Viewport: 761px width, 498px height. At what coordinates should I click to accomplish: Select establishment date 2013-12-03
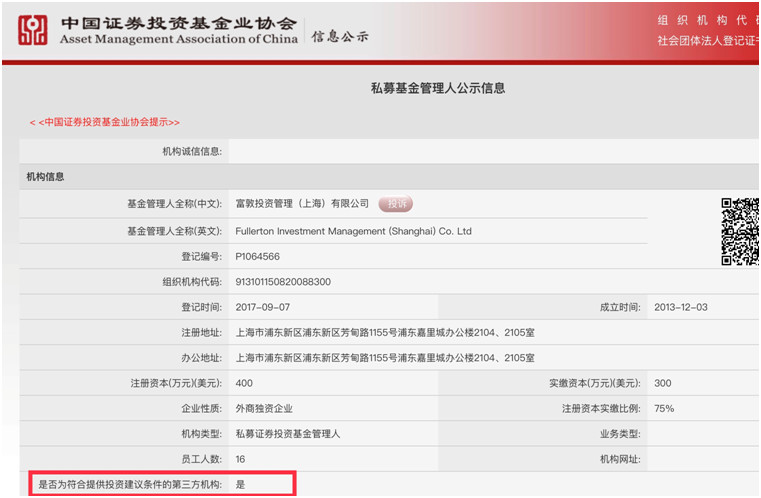point(681,307)
